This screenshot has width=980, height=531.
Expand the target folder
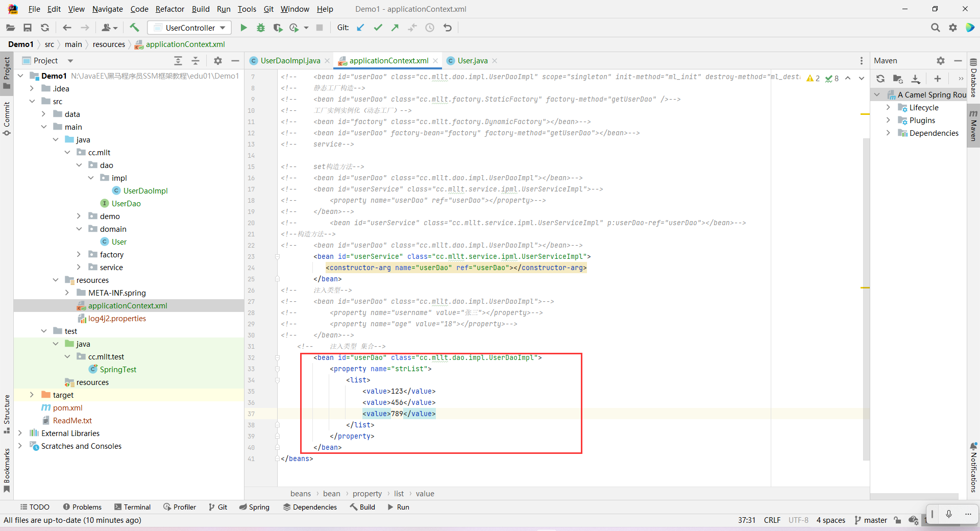(x=32, y=395)
